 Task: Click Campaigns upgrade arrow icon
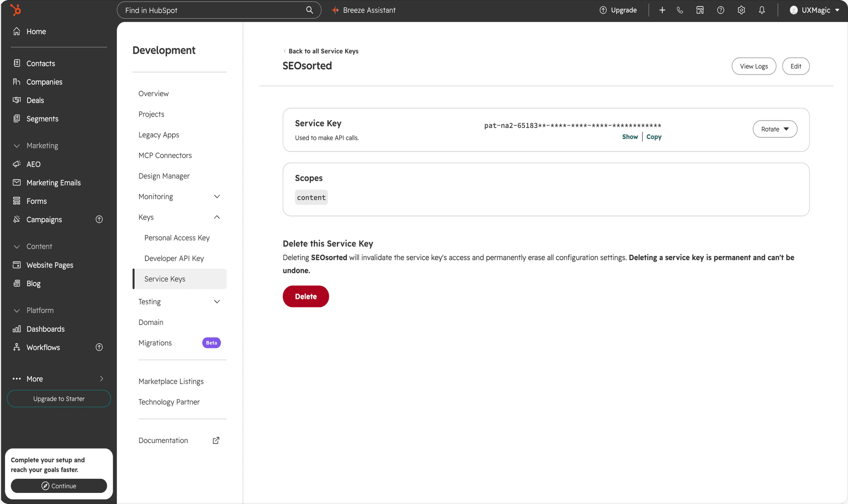click(99, 220)
